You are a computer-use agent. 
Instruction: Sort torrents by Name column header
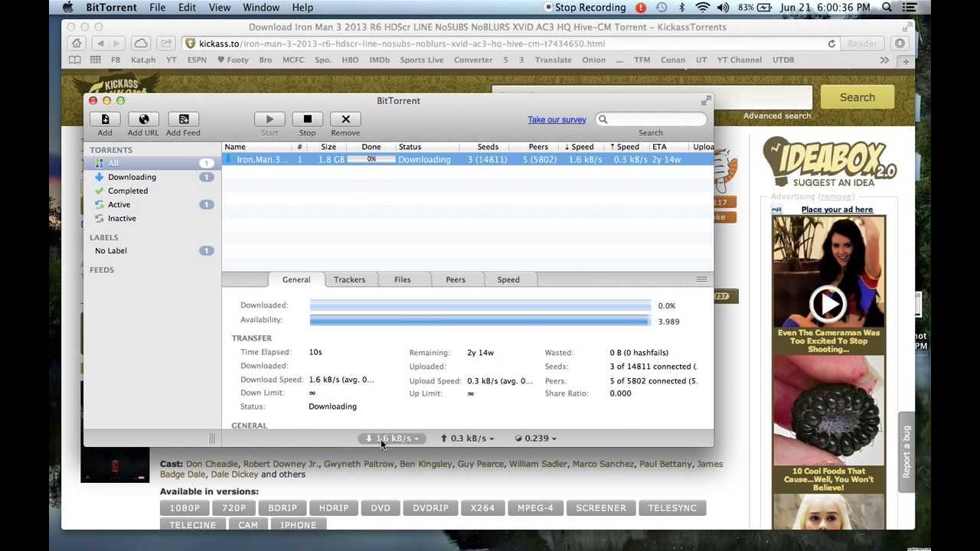point(257,147)
